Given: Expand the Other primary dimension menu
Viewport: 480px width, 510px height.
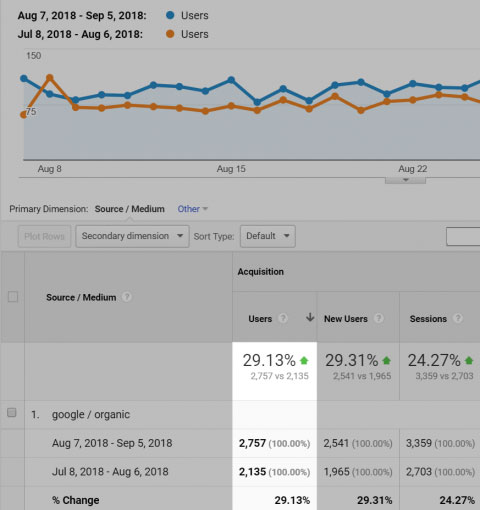Looking at the screenshot, I should click(x=192, y=209).
